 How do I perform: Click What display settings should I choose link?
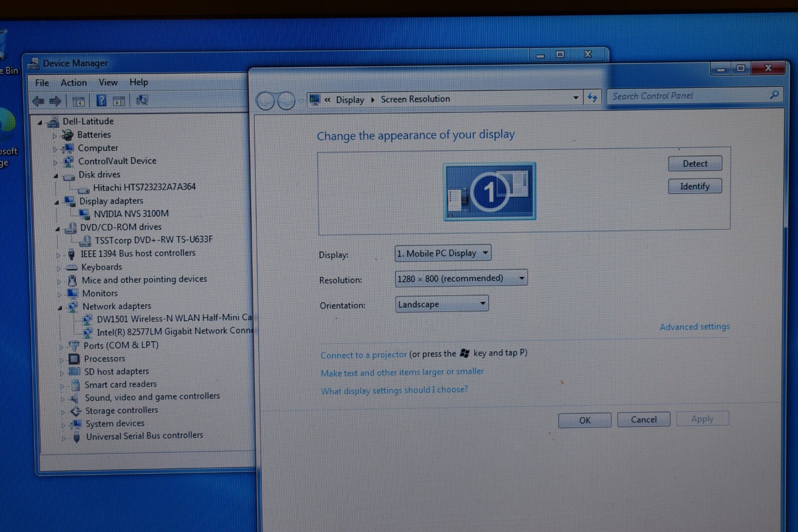click(394, 390)
